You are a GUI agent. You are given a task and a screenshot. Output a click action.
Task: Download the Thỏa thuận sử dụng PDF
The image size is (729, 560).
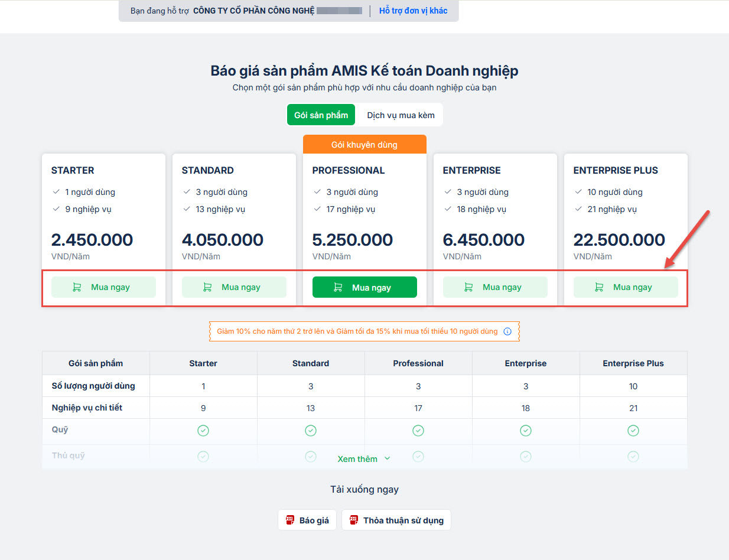[x=396, y=520]
